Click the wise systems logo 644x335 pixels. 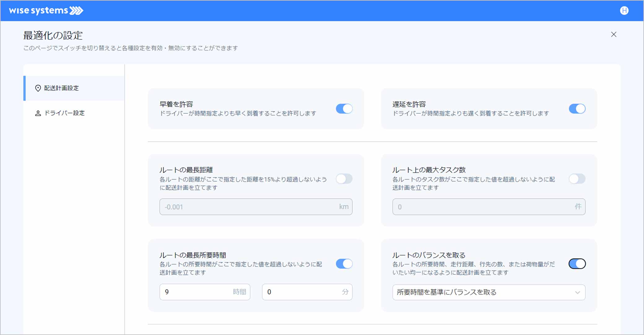click(x=46, y=11)
